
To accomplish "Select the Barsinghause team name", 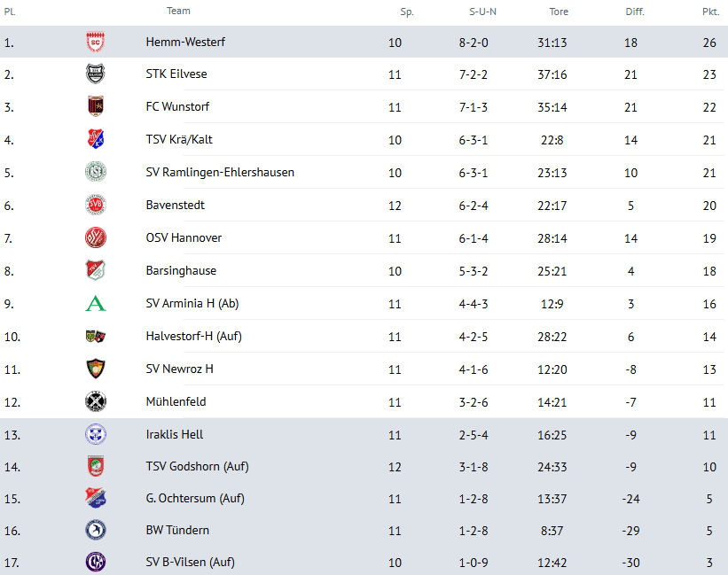I will [181, 271].
